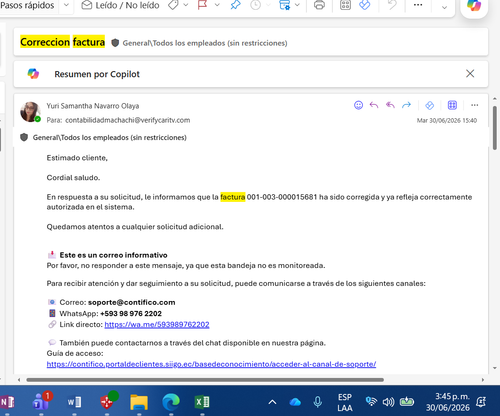Flag the message with the red flag

pyautogui.click(x=202, y=5)
